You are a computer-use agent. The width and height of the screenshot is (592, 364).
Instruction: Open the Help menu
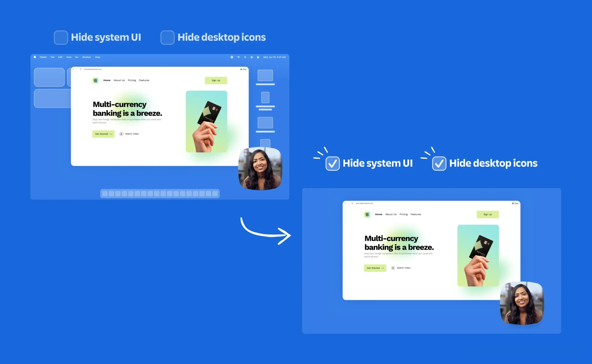pyautogui.click(x=97, y=57)
